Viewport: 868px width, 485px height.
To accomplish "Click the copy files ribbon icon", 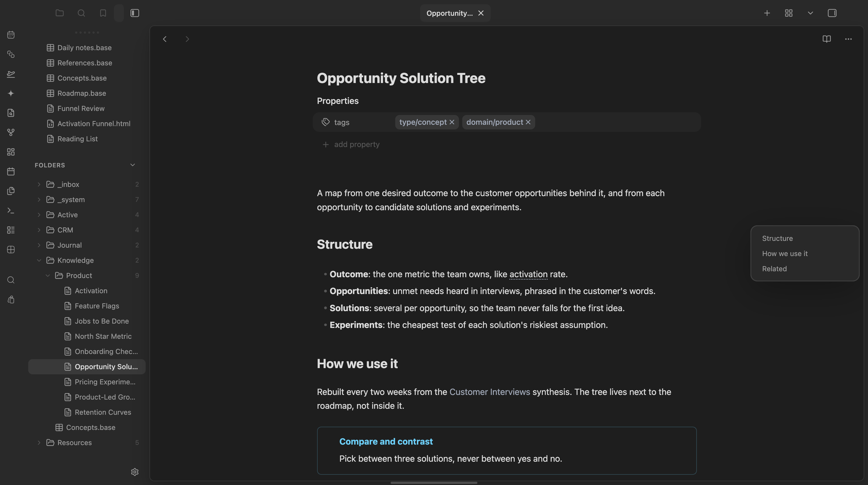I will (11, 191).
